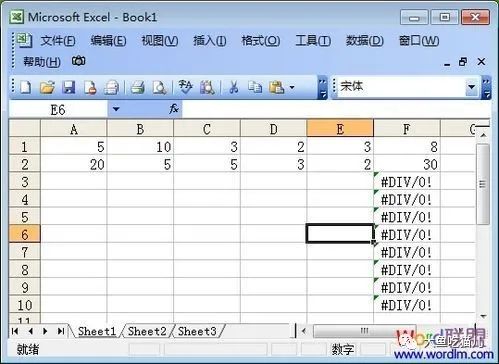Open Print Preview with the magnifier page icon
This screenshot has height=364, width=499.
click(159, 87)
